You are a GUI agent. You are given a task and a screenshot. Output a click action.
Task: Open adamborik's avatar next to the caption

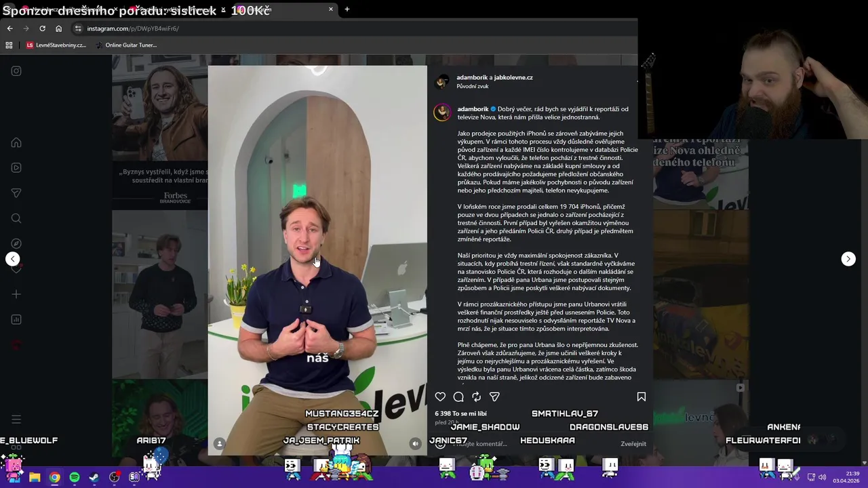coord(442,113)
